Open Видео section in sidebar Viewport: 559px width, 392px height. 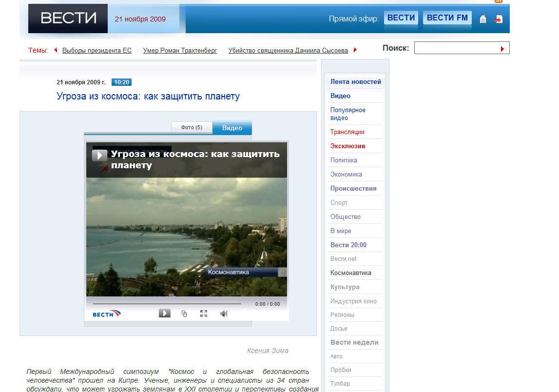tap(340, 96)
